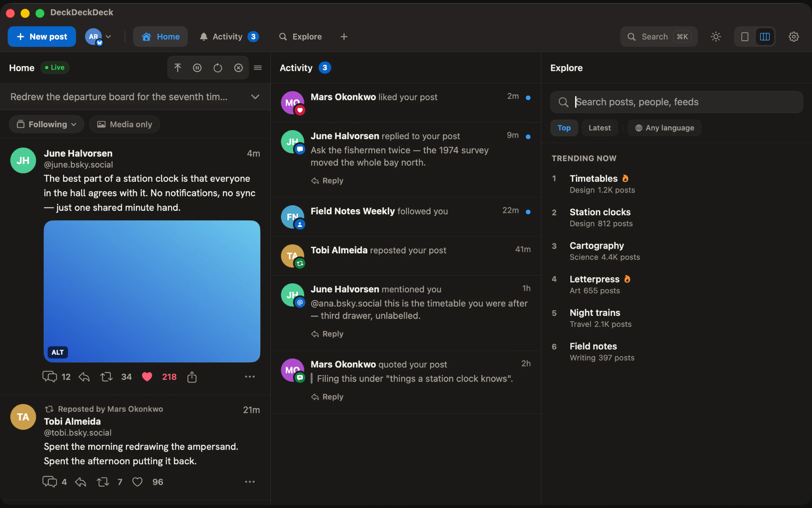Viewport: 812px width, 508px height.
Task: Close the Home column with the X icon
Action: [238, 68]
